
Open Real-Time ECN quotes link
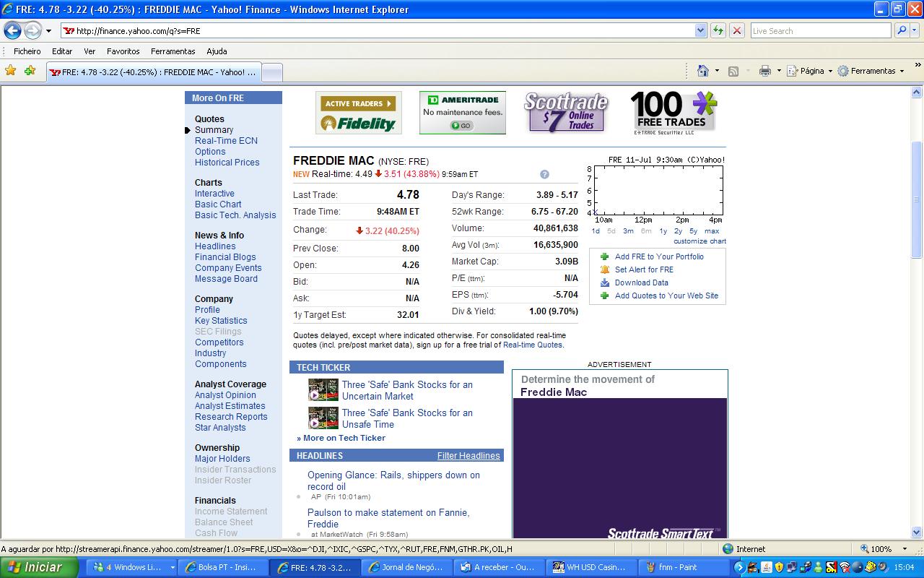(x=226, y=141)
